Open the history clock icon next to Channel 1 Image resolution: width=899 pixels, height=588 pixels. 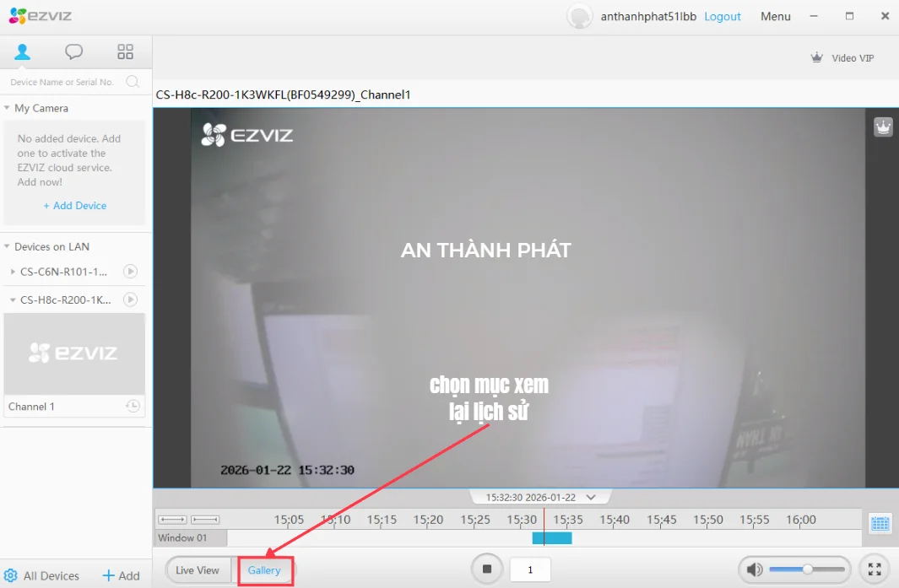tap(133, 407)
